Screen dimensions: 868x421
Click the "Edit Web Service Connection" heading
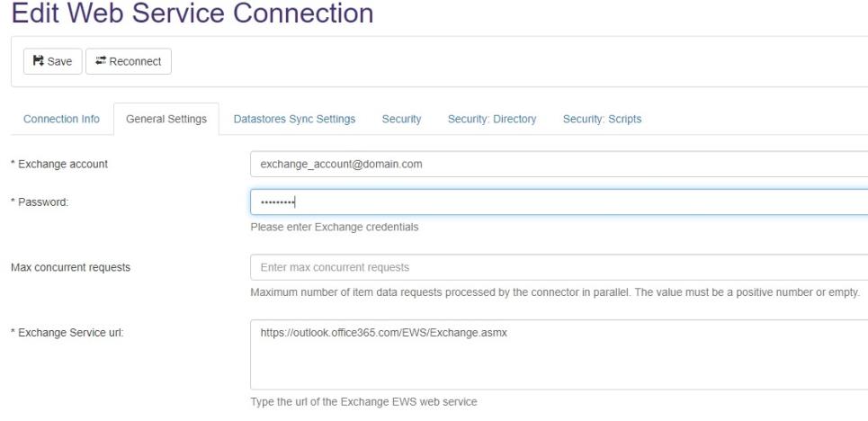coord(192,13)
